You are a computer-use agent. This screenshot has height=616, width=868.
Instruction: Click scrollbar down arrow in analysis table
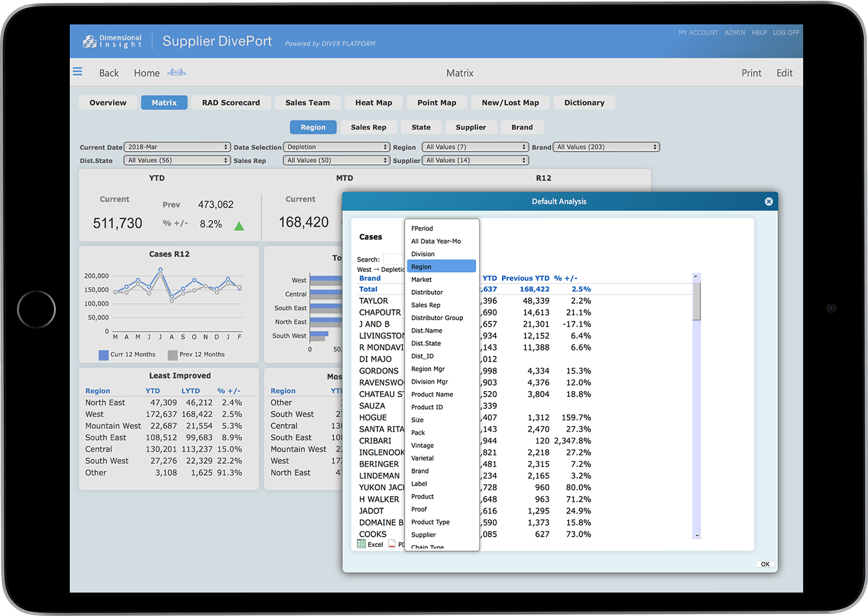pyautogui.click(x=697, y=535)
